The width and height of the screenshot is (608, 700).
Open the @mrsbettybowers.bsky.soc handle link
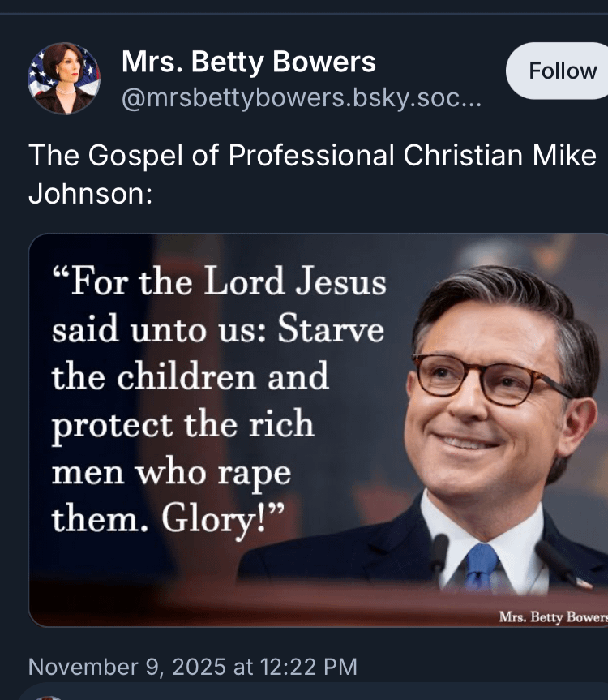point(302,98)
